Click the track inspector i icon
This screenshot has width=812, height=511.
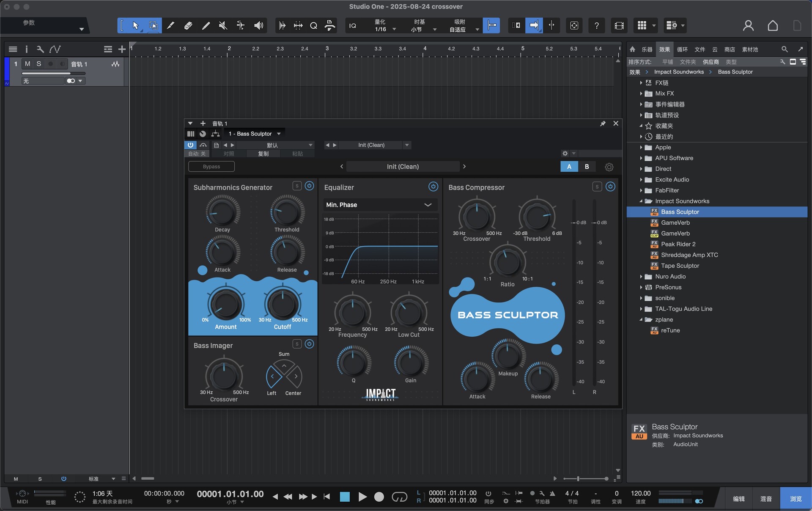pos(26,49)
